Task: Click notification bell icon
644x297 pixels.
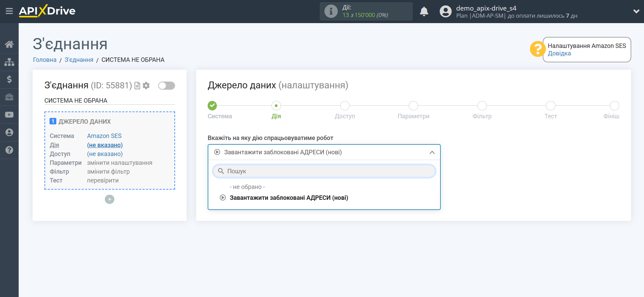Action: pyautogui.click(x=424, y=12)
